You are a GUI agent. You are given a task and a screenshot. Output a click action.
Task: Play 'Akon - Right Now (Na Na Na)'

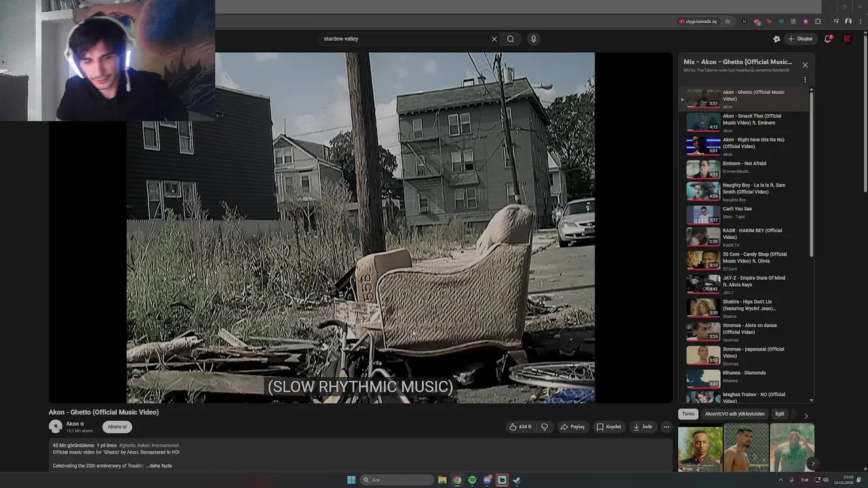745,146
